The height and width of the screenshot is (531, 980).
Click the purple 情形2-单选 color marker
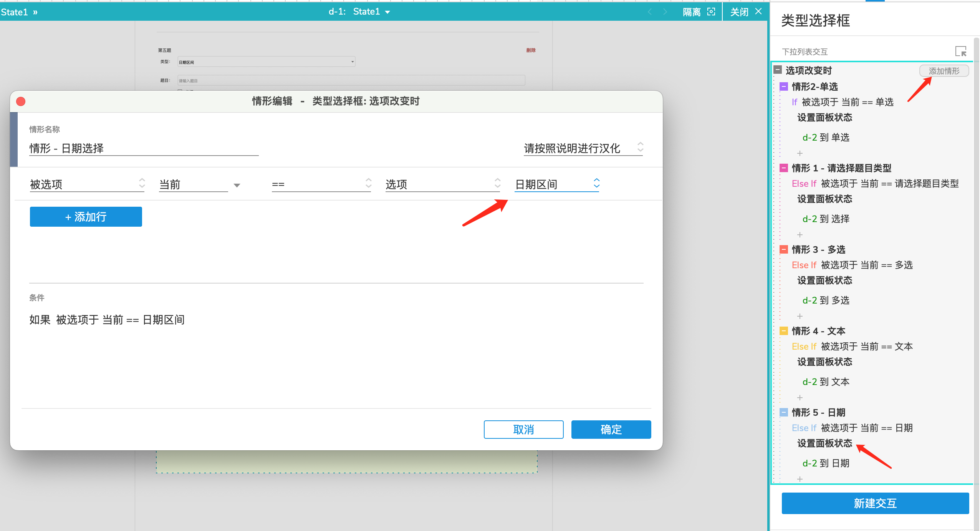[x=784, y=86]
